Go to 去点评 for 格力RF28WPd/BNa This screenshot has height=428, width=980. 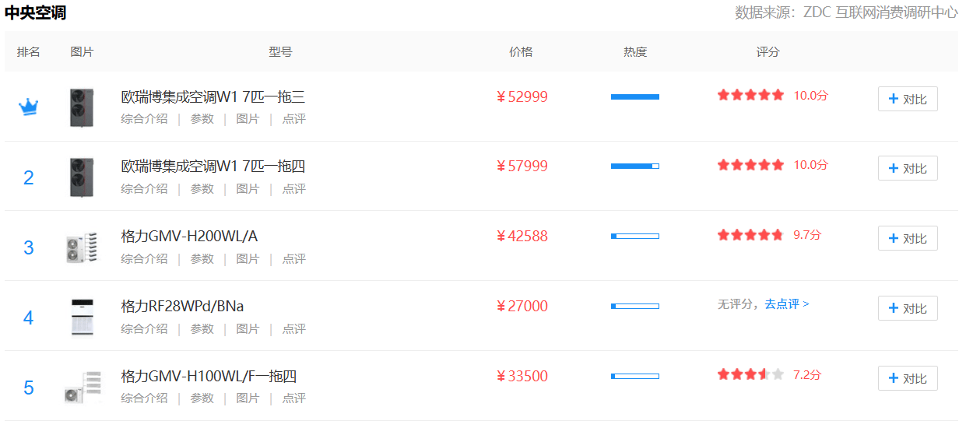pos(786,304)
